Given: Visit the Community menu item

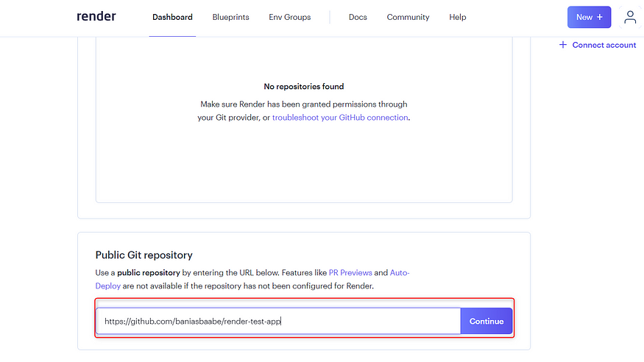Looking at the screenshot, I should [x=408, y=17].
